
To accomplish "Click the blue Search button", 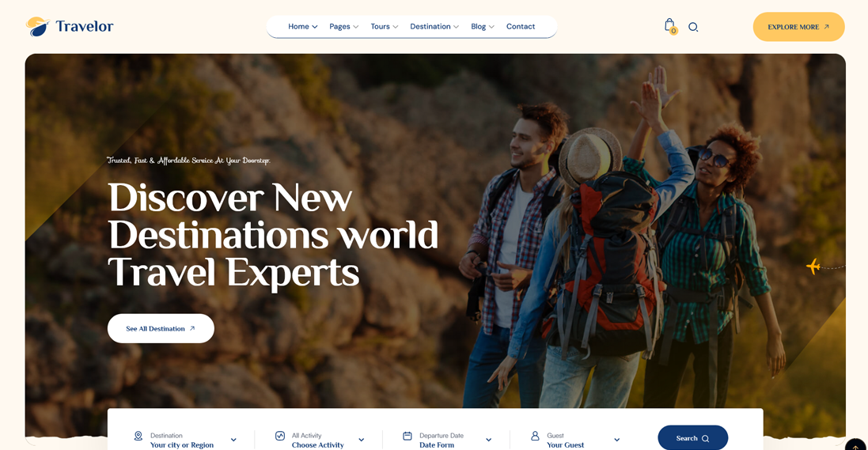I will (692, 438).
